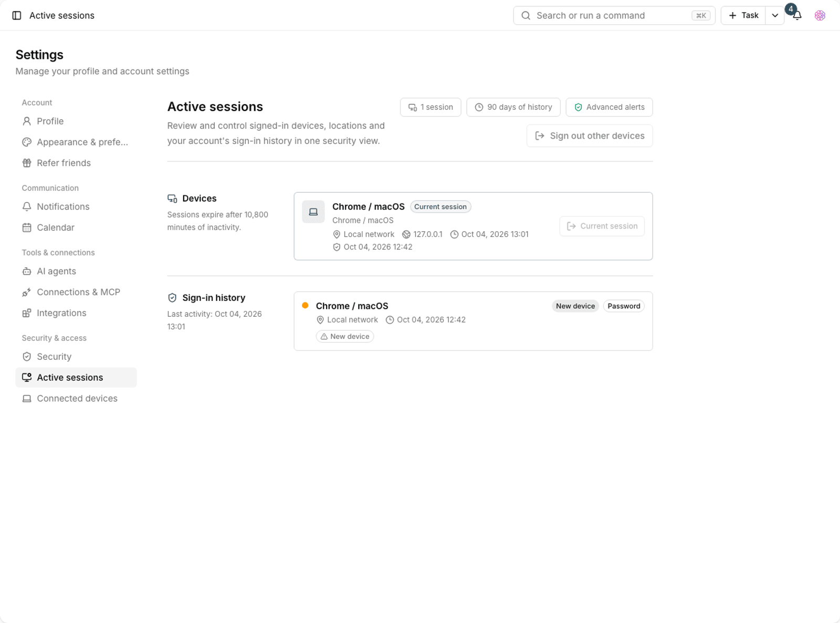Click the Notifications bell sidebar icon

tap(27, 207)
